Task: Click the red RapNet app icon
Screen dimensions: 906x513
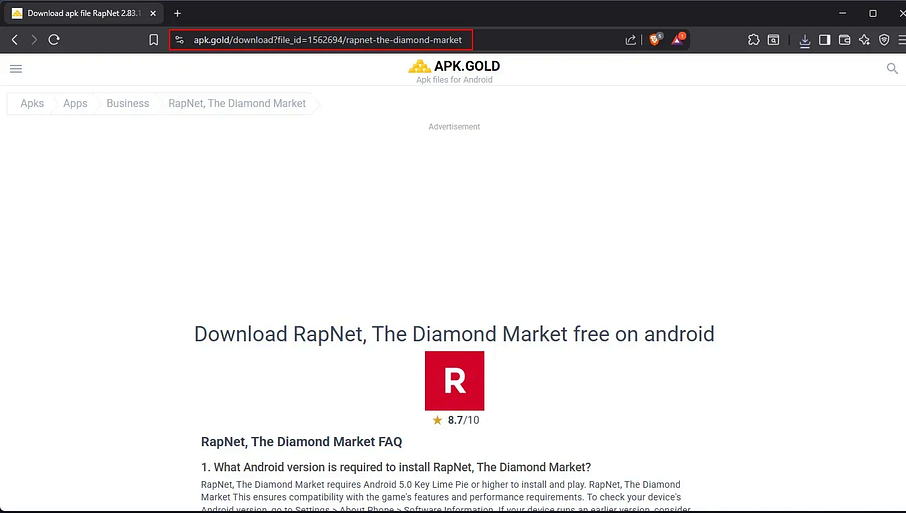Action: coord(454,381)
